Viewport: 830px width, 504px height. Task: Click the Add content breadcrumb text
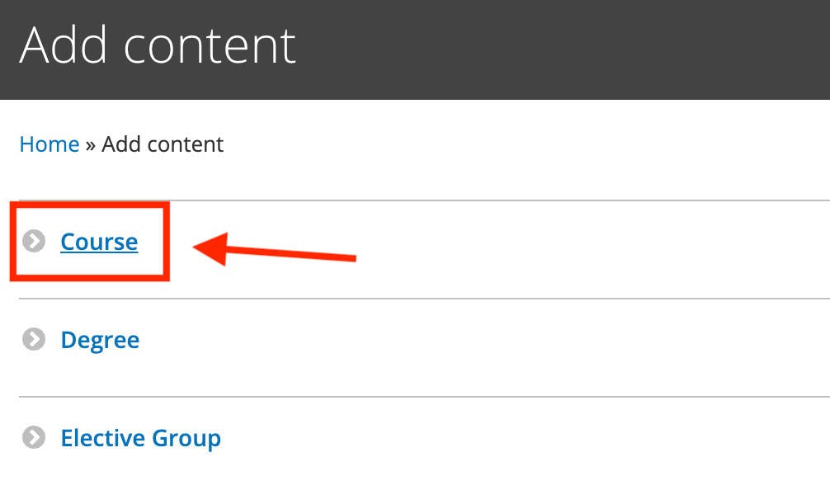[163, 144]
